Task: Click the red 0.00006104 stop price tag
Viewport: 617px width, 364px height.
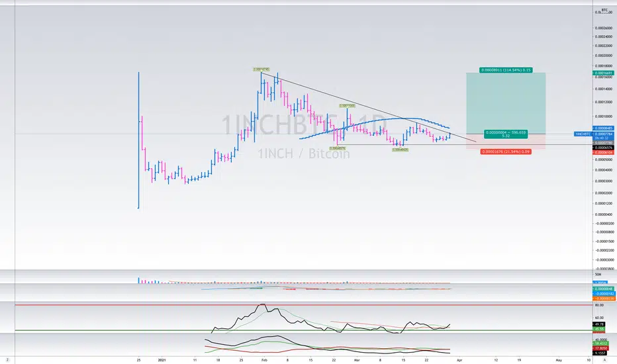Action: click(x=604, y=152)
